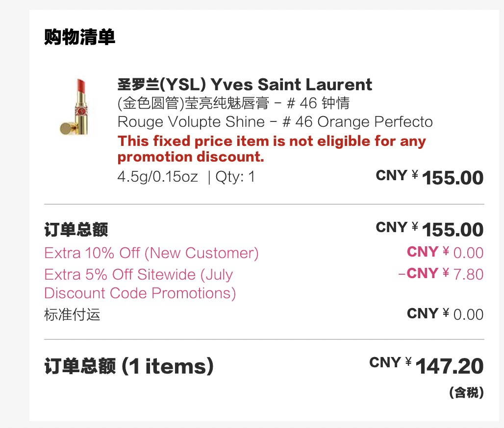Click the YSL lipstick product thumbnail
Screen dimensions: 504x428
(x=76, y=106)
